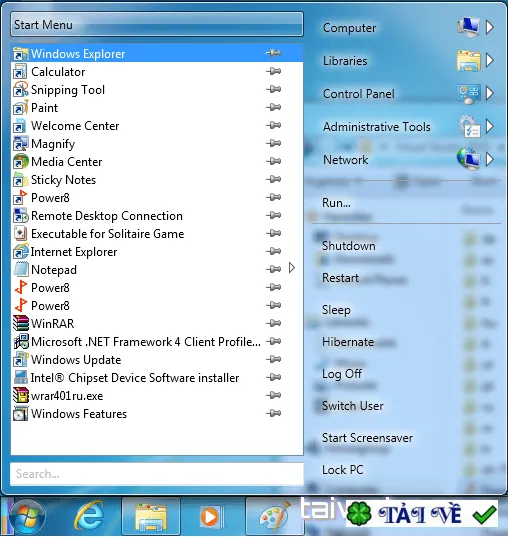Open the Network menu entry

[346, 160]
